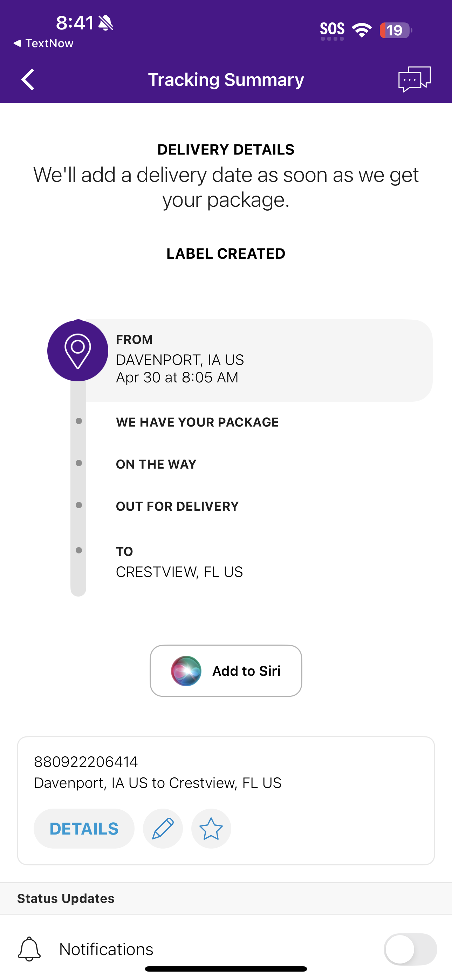This screenshot has width=452, height=980.
Task: Tap the notifications bell icon
Action: click(x=29, y=949)
